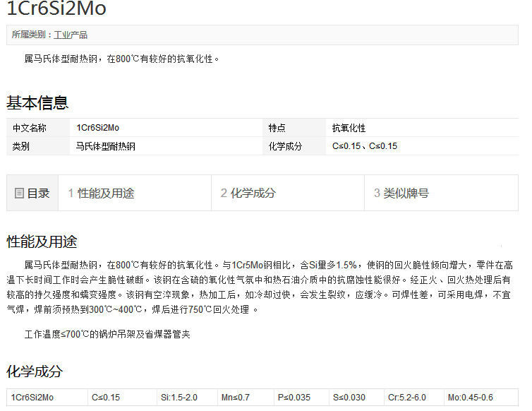Click the Cr:5.2-6.0 composition cell
The image size is (532, 411).
coord(408,398)
